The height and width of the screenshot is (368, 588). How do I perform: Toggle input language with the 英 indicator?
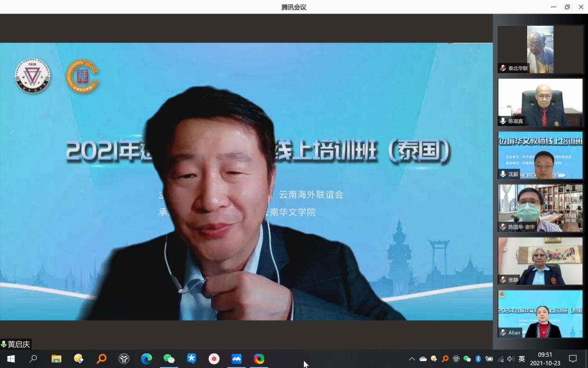click(522, 359)
